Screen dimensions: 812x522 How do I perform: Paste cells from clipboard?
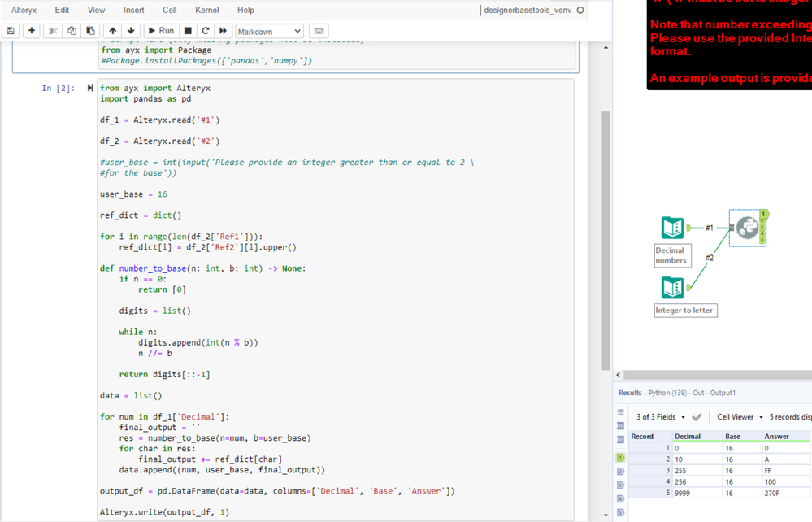point(89,30)
